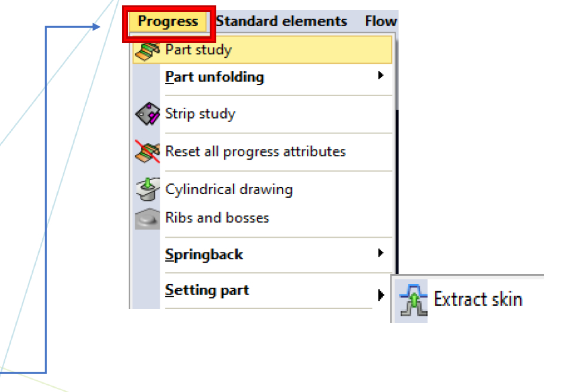Select the Part study menu entry

[x=262, y=50]
